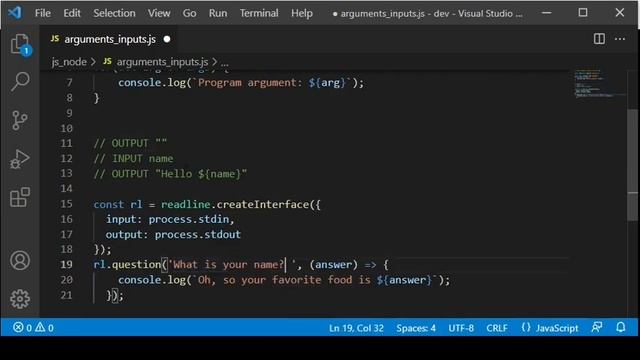Screen dimensions: 640x360
Task: Click the errors count in status bar
Action: click(22, 328)
